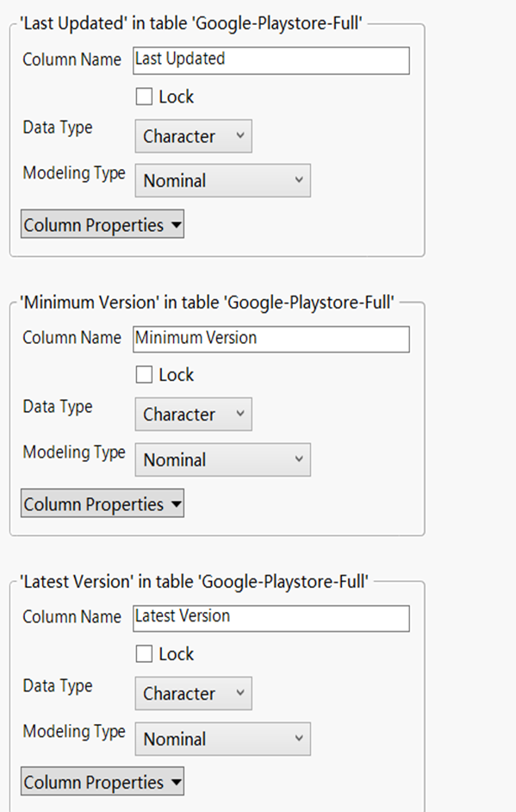Image resolution: width=516 pixels, height=812 pixels.
Task: Open Data Type dropdown for Latest Version
Action: point(194,693)
